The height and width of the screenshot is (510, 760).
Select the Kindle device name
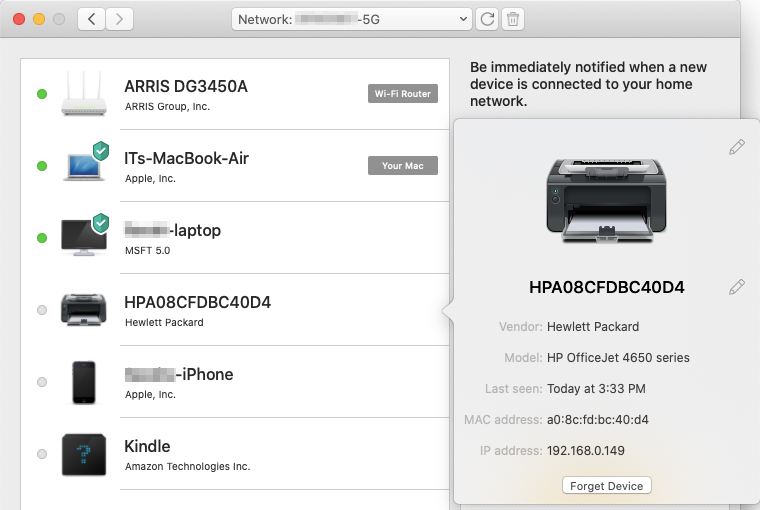[147, 446]
